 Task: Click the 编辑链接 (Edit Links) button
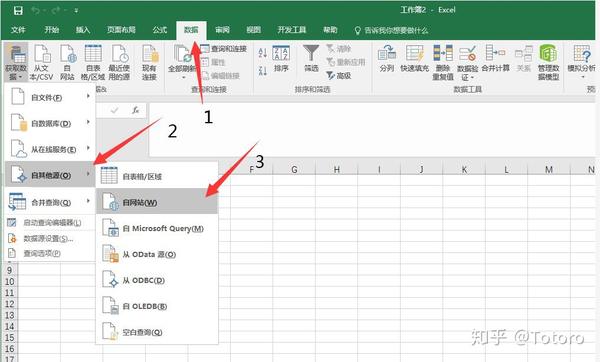coord(220,76)
